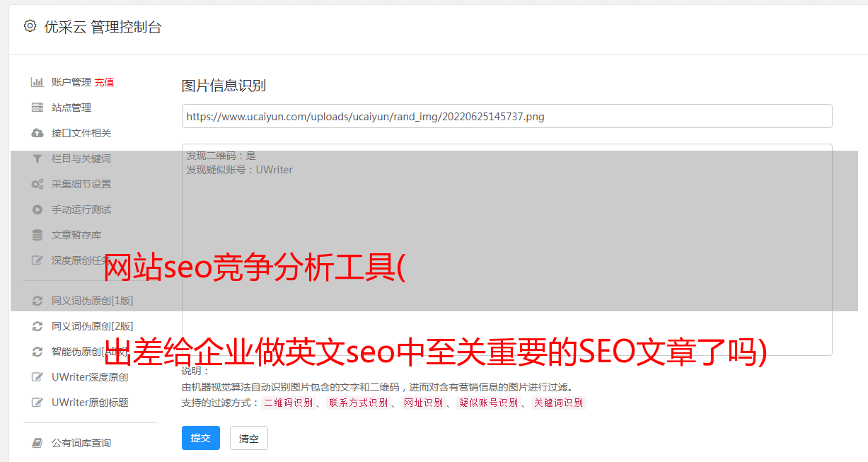This screenshot has width=868, height=462.
Task: Open UWriter深度原创 menu item
Action: 90,377
